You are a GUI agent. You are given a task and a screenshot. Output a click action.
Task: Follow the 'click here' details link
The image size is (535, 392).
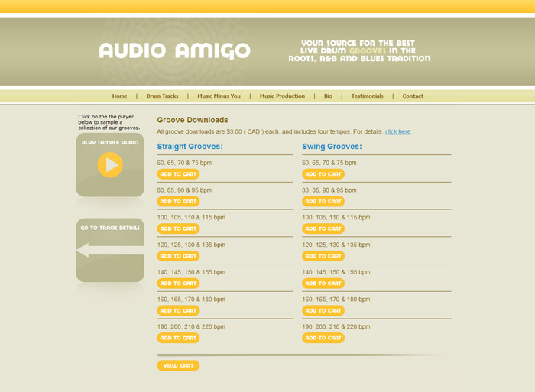[x=398, y=131]
